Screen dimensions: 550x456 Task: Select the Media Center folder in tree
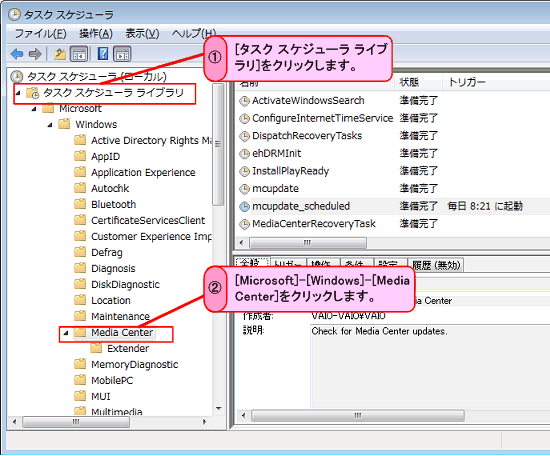point(122,333)
